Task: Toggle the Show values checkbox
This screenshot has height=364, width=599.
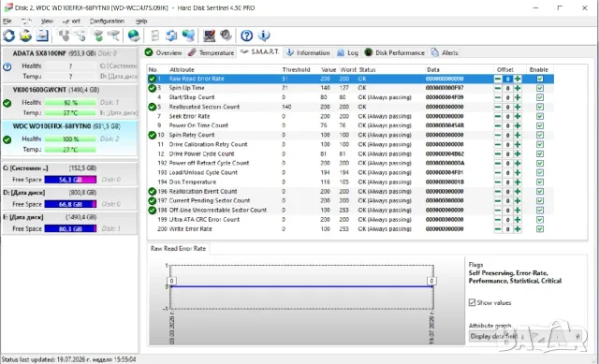Action: coord(472,302)
